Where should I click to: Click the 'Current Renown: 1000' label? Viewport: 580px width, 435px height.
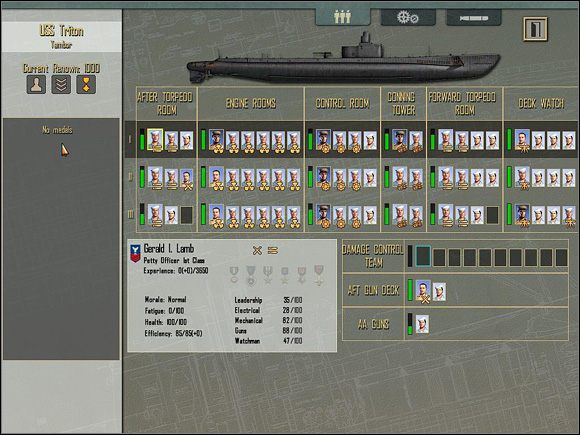click(x=61, y=68)
